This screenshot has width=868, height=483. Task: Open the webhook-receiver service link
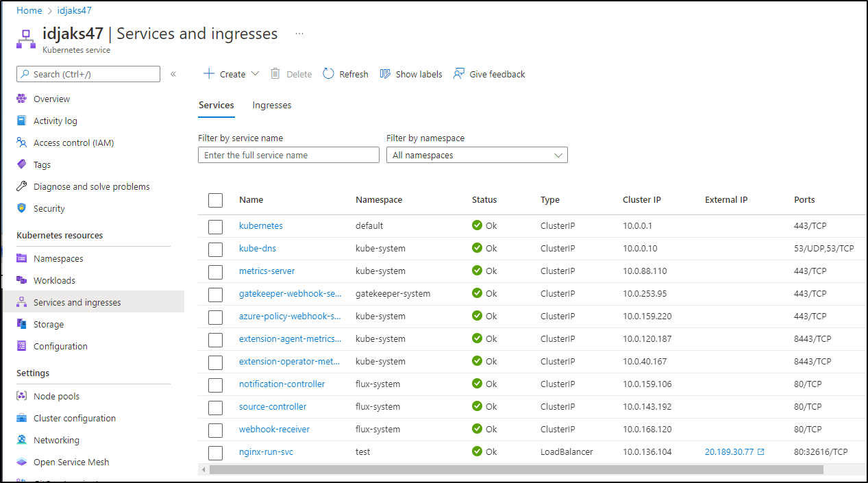click(x=275, y=429)
